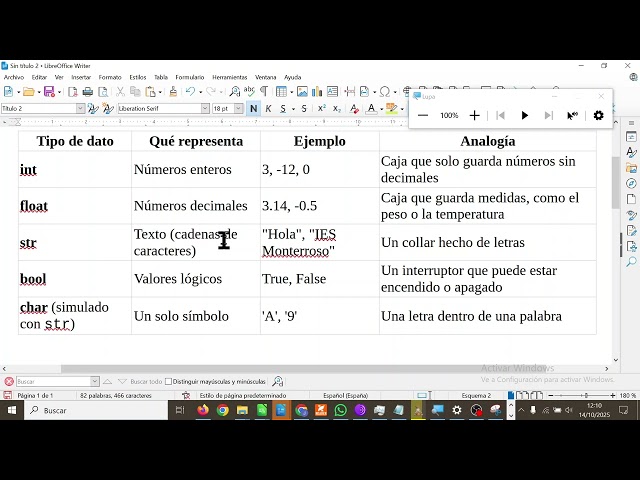Insert an image
Viewport: 640px width, 480px height.
[302, 91]
